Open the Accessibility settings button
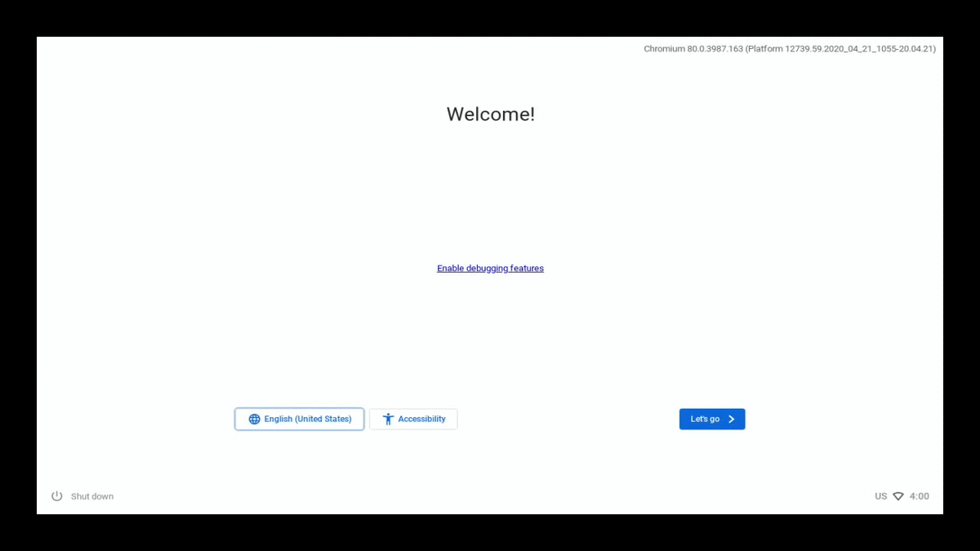The image size is (980, 551). tap(413, 419)
